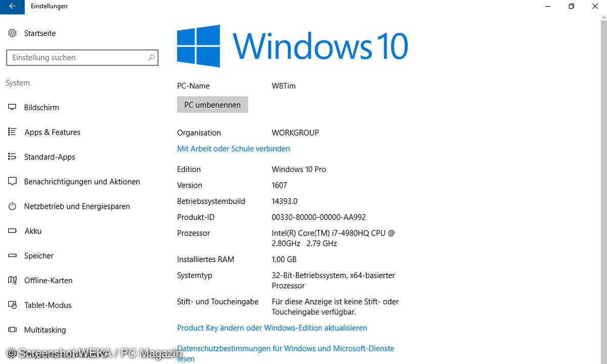This screenshot has width=607, height=364.
Task: Click the Produkt-ID label
Action: (x=196, y=217)
